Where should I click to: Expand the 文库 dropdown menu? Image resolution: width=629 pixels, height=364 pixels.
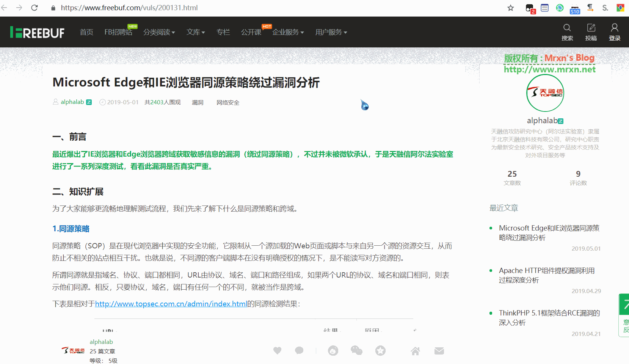[196, 32]
